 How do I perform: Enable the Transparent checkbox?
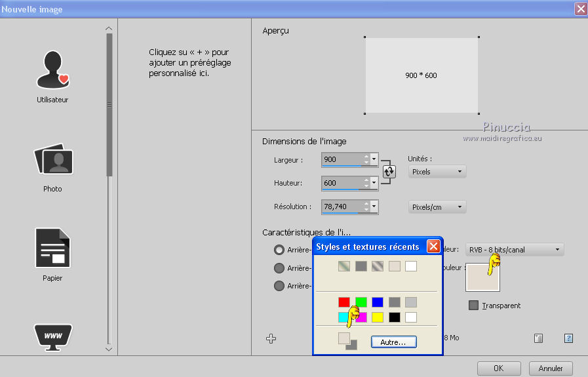pos(474,306)
